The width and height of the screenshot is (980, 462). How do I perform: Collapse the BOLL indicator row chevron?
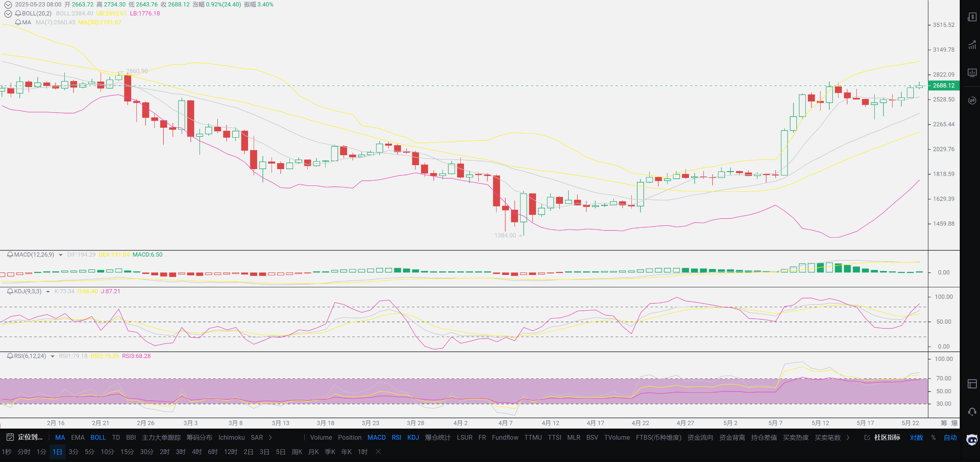(8, 14)
